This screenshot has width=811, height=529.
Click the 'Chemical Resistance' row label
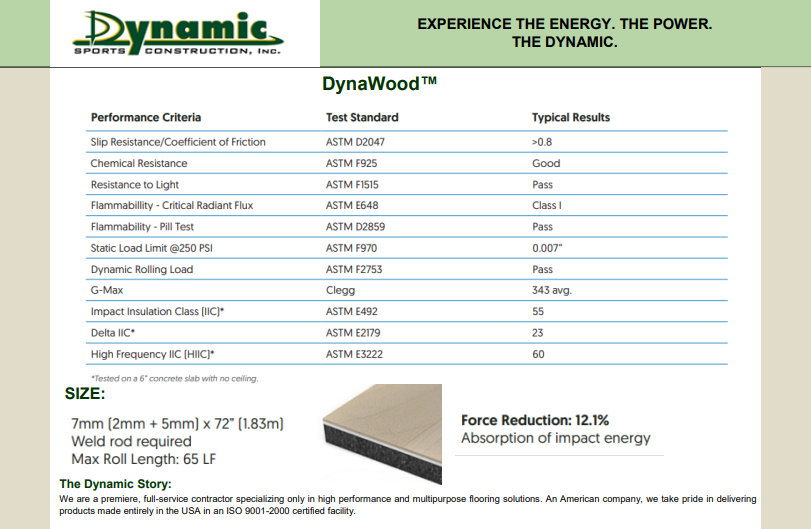139,163
